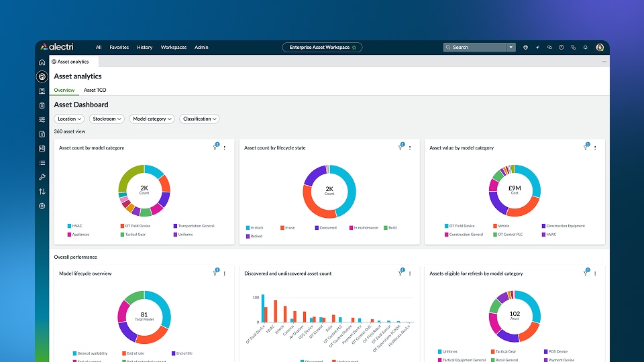Click into the Search field
This screenshot has height=362, width=644.
pyautogui.click(x=475, y=48)
